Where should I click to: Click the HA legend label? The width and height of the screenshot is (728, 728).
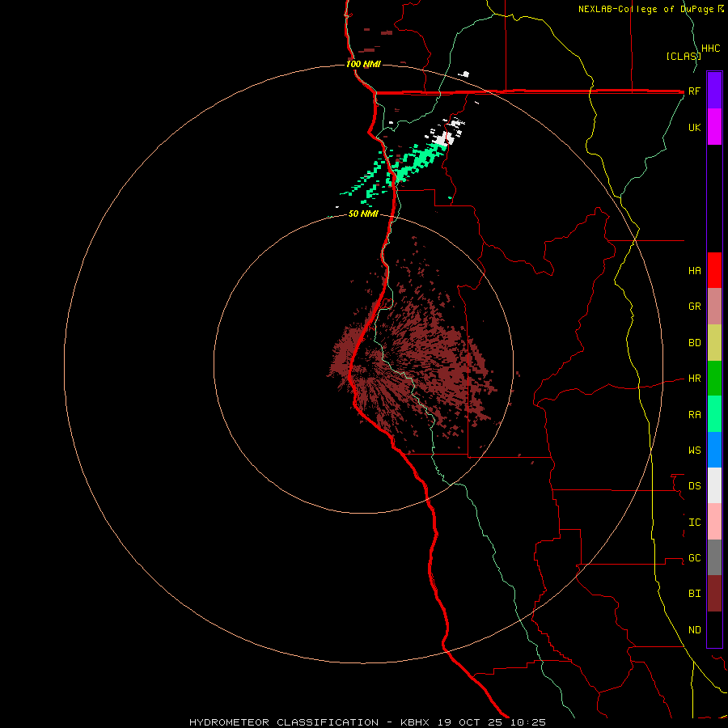point(694,271)
